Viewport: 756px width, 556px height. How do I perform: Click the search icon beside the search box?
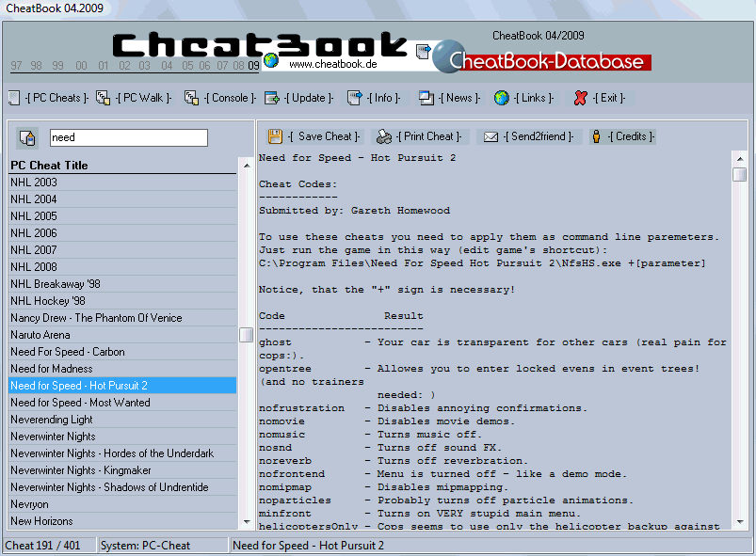click(27, 137)
